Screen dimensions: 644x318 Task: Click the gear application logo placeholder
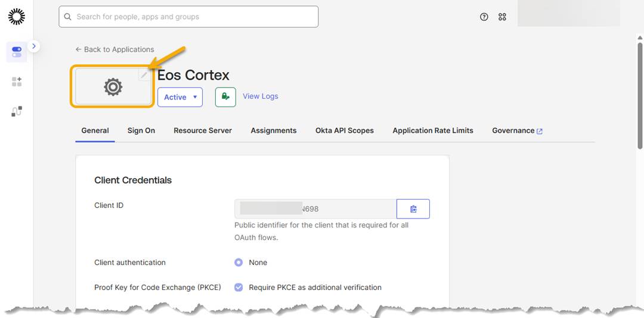click(x=113, y=87)
